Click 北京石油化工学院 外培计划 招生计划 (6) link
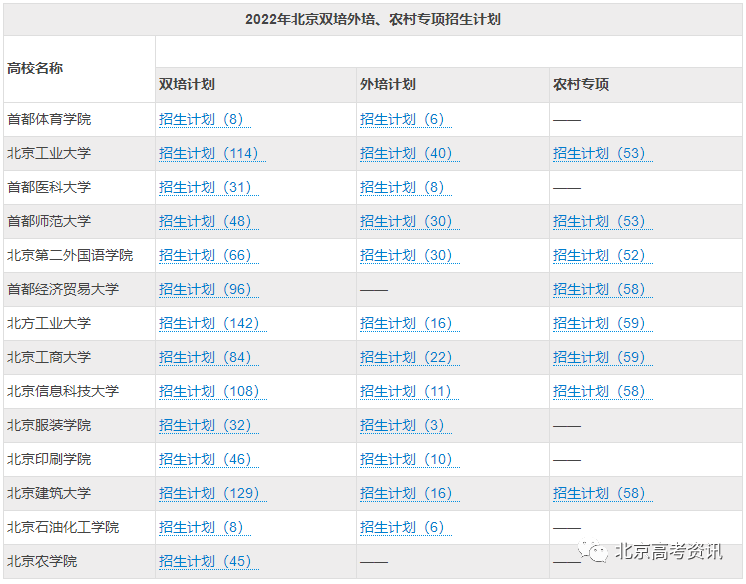746x584 pixels. tap(402, 528)
